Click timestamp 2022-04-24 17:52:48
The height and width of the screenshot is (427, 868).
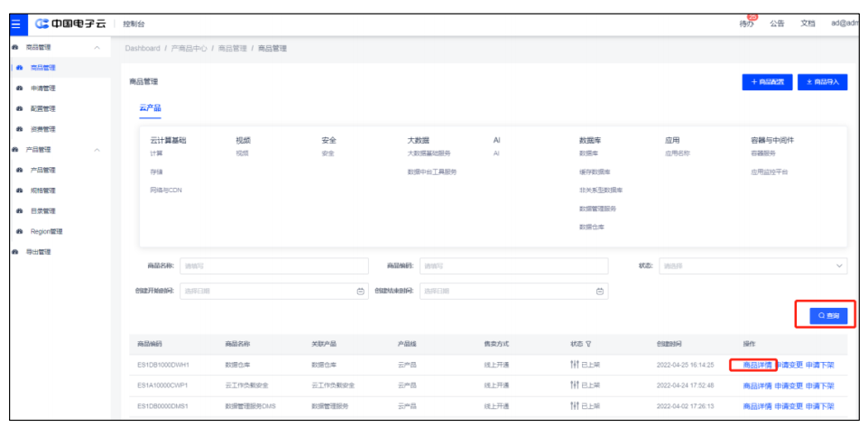(x=686, y=386)
